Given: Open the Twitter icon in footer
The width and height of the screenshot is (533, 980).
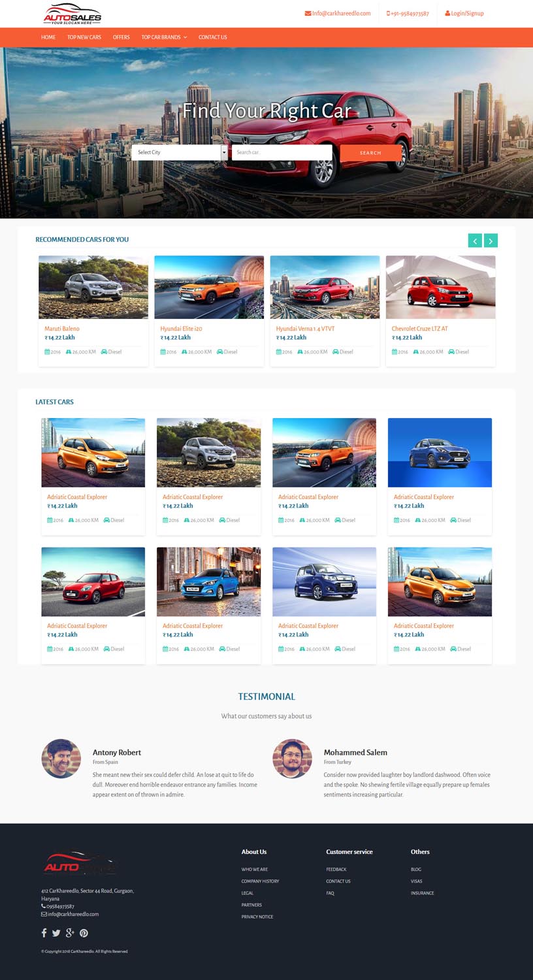Looking at the screenshot, I should [56, 933].
